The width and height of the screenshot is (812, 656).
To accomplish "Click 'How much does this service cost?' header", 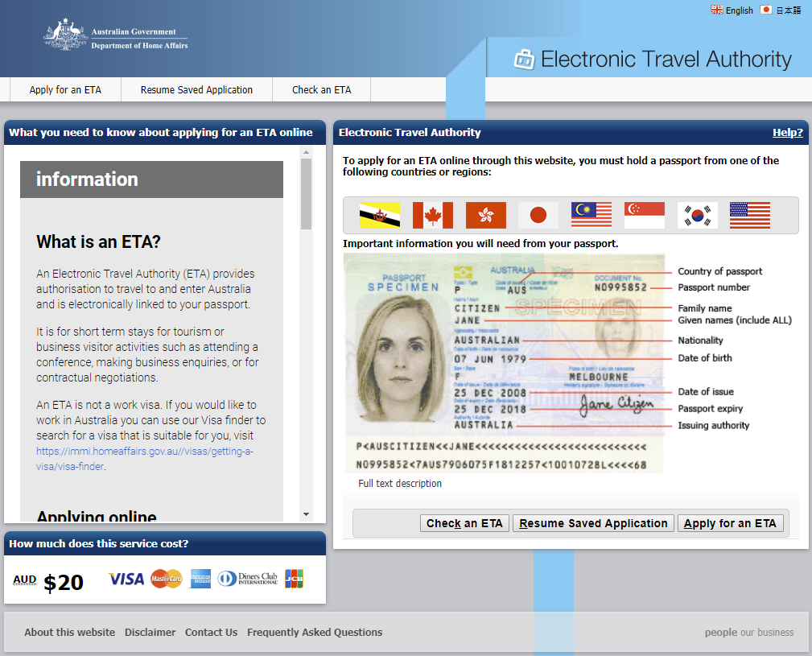I will 99,543.
